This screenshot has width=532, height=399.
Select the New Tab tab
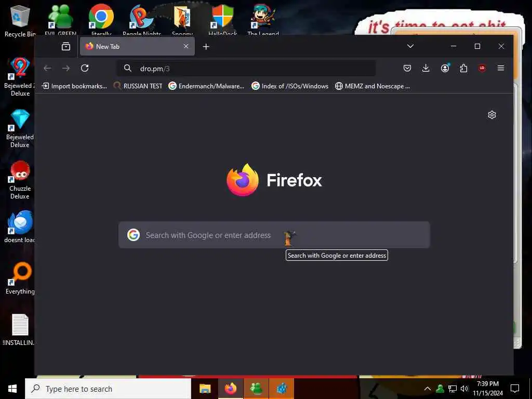click(x=137, y=46)
